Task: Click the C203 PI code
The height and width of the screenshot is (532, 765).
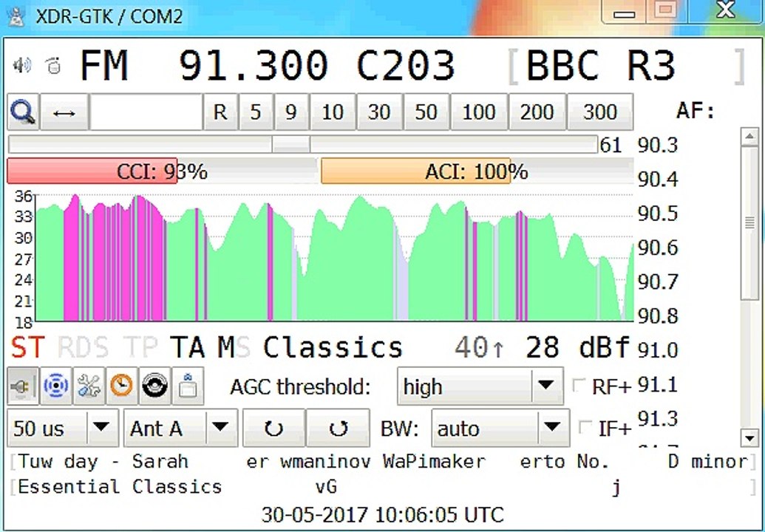Action: 406,65
